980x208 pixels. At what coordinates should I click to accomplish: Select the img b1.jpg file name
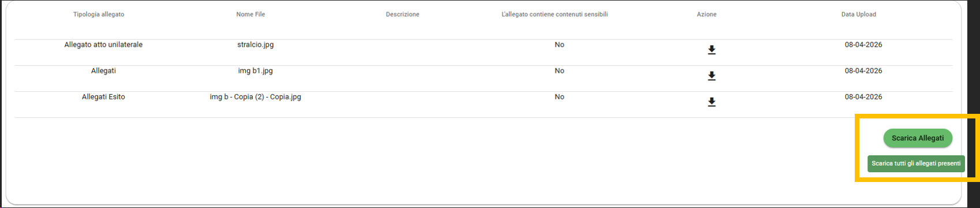pyautogui.click(x=255, y=70)
